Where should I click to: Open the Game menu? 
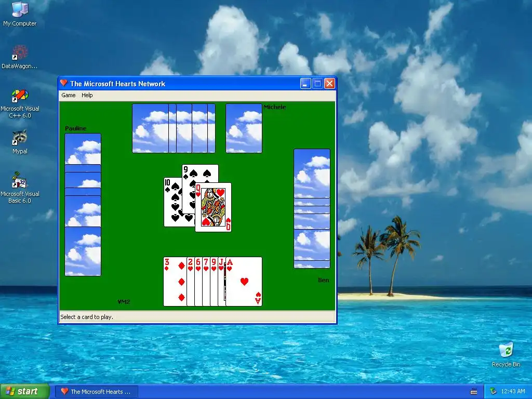pos(68,96)
